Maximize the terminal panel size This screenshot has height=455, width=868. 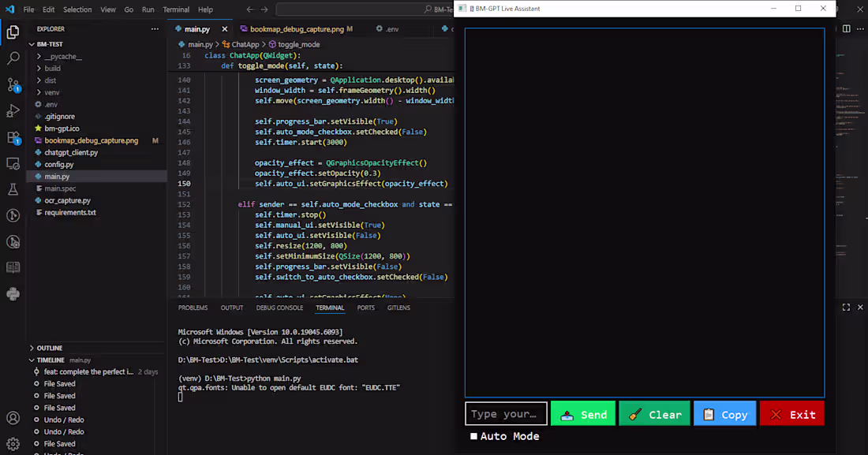846,308
